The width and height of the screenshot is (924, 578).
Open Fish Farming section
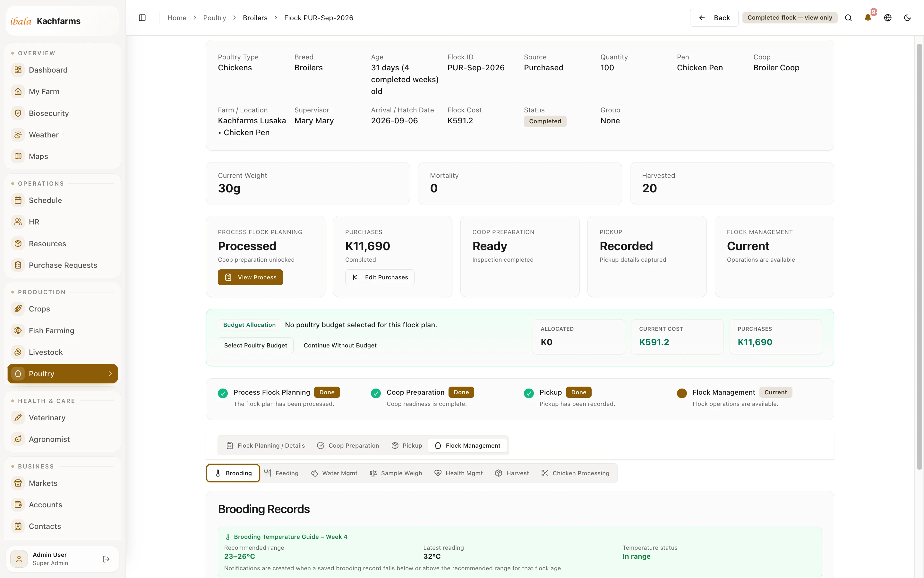click(63, 331)
